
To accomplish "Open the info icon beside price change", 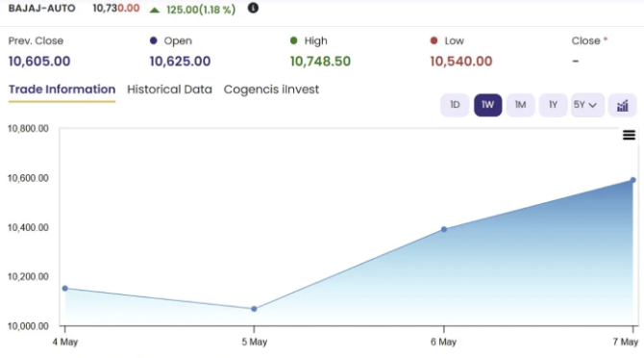I will pos(253,8).
